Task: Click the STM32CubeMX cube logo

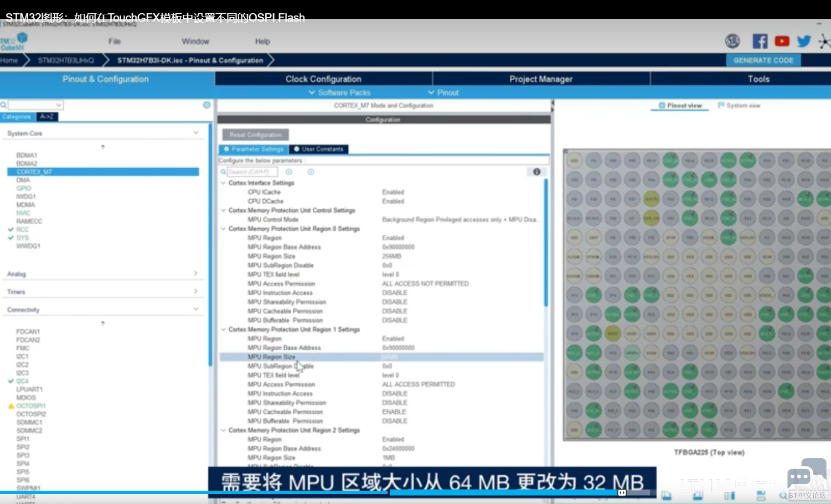Action: pos(22,38)
